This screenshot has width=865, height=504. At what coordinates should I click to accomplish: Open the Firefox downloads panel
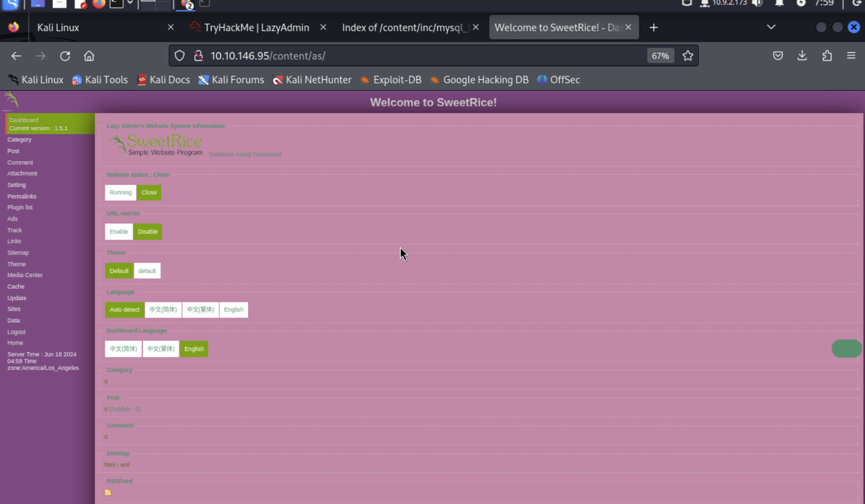click(802, 56)
